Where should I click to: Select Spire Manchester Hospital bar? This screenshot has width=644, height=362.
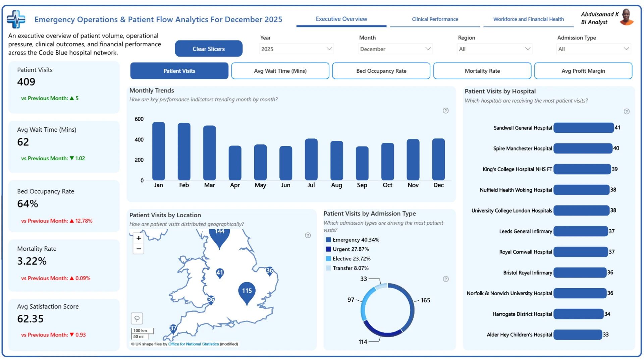tap(583, 148)
